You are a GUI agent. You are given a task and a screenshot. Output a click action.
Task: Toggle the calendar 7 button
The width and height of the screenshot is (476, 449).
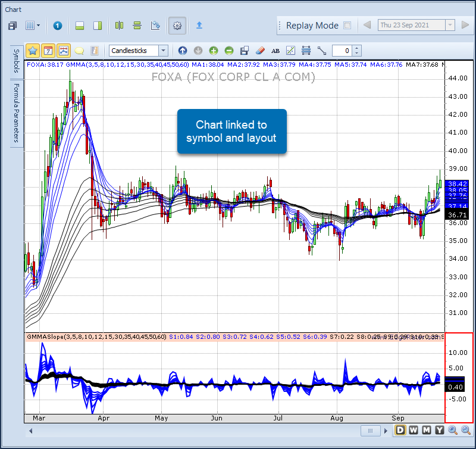point(48,51)
